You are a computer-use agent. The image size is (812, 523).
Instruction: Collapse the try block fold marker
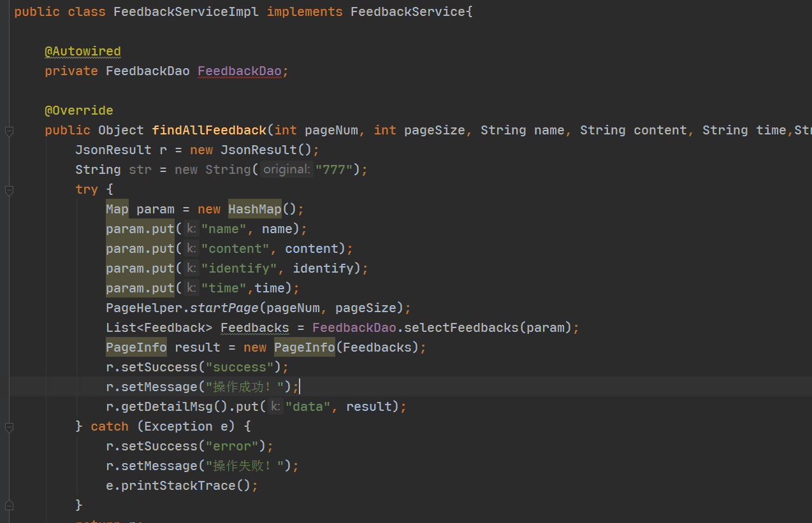[9, 190]
